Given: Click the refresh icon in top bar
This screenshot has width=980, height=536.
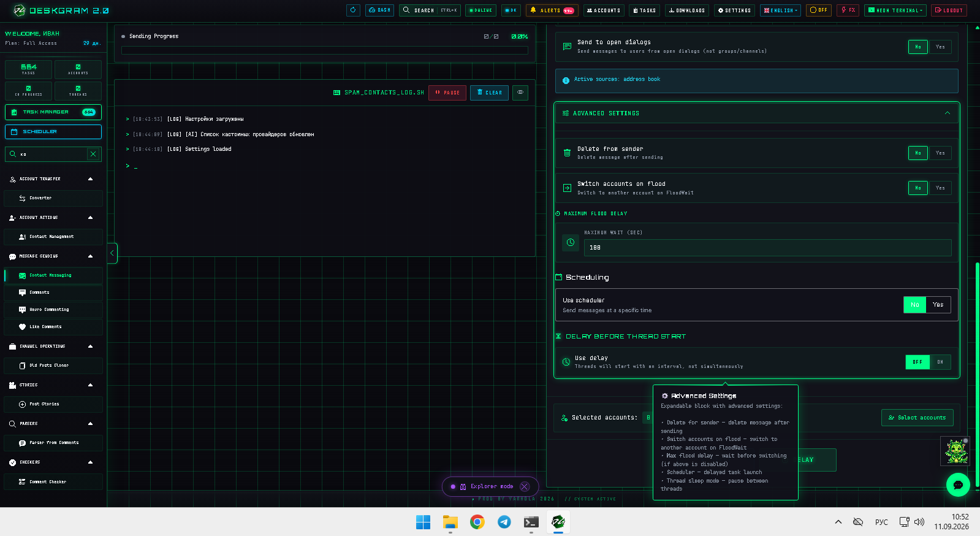Looking at the screenshot, I should [353, 10].
